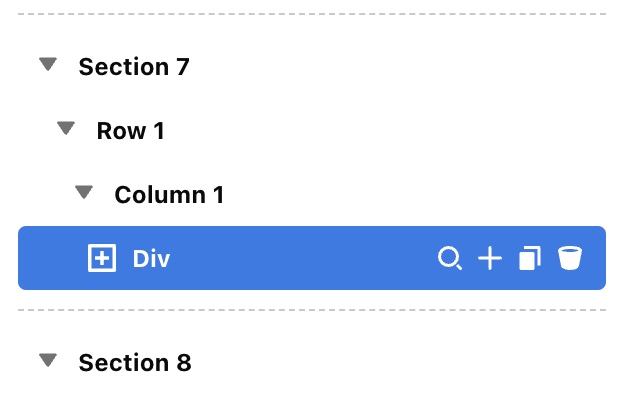Toggle the Section 8 disclosure triangle
Screen dimensions: 628x400
coord(47,360)
